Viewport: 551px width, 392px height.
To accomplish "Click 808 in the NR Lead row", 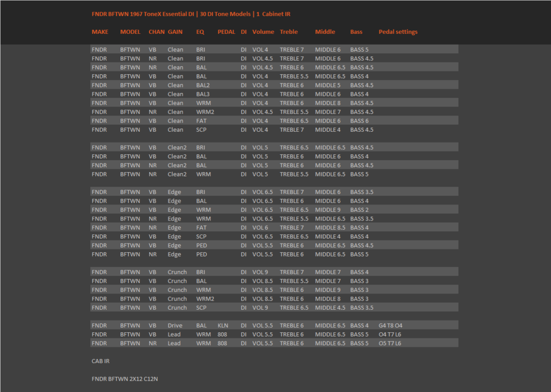I will (x=222, y=343).
